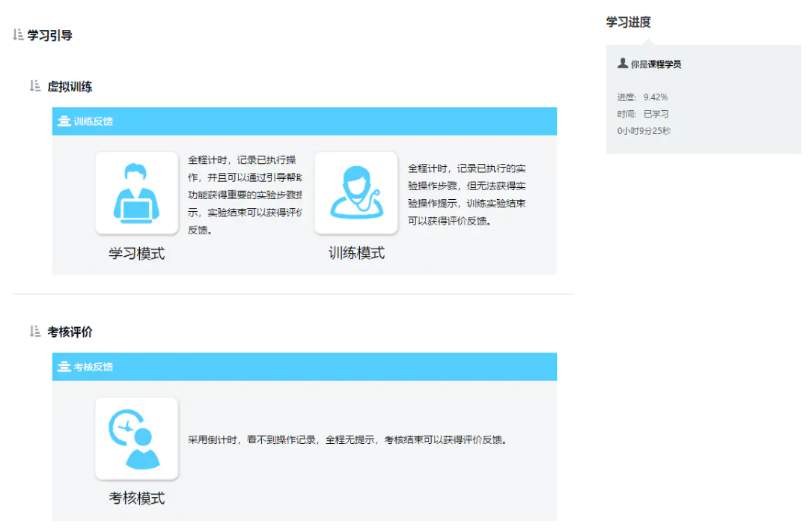812x530 pixels.
Task: Click the layers icon in 考核反馈 header
Action: [x=64, y=367]
